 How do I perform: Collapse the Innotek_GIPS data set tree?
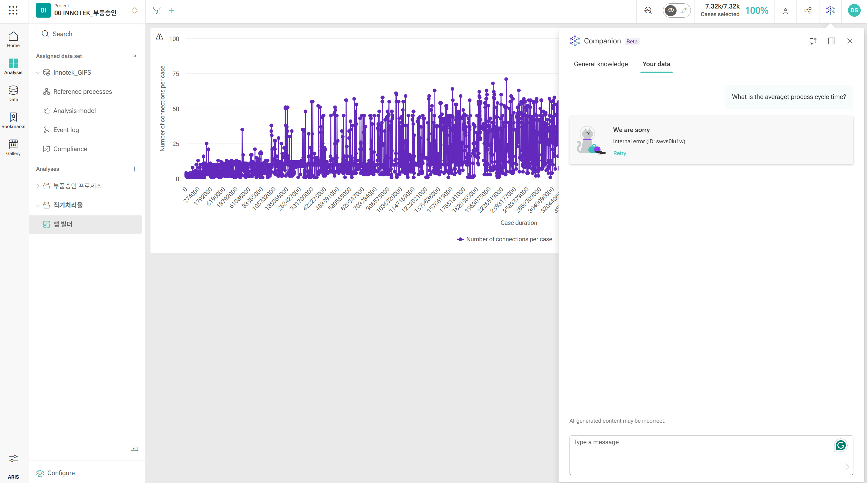coord(38,73)
